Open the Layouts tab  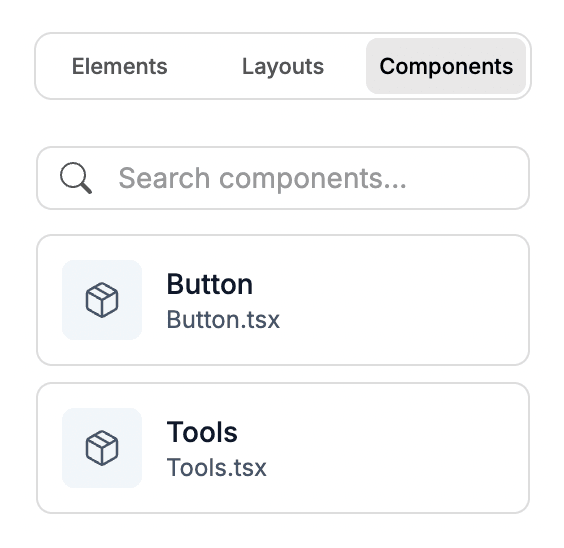point(283,67)
